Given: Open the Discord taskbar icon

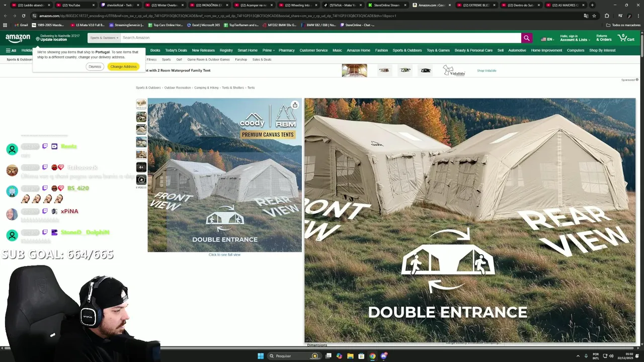Looking at the screenshot, I should coord(384,356).
